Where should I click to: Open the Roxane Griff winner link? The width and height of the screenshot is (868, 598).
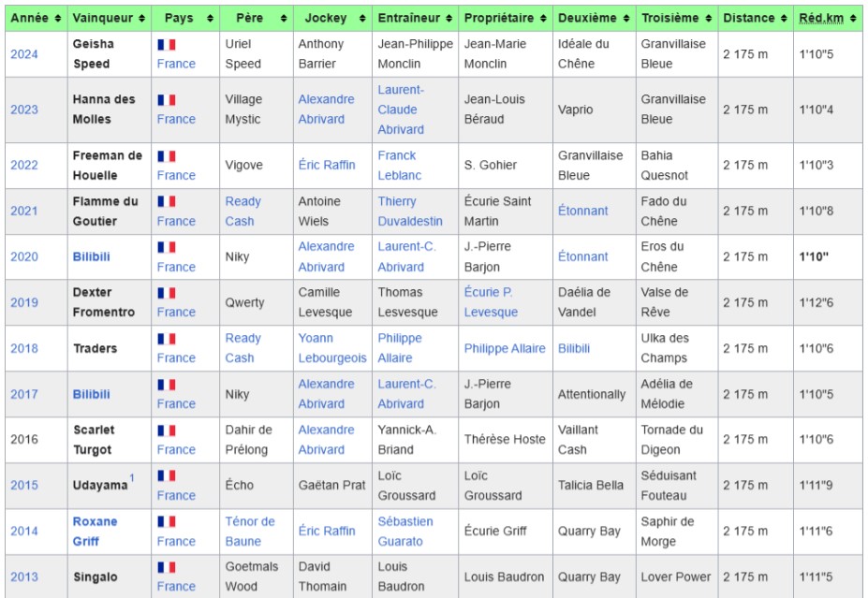pos(95,531)
